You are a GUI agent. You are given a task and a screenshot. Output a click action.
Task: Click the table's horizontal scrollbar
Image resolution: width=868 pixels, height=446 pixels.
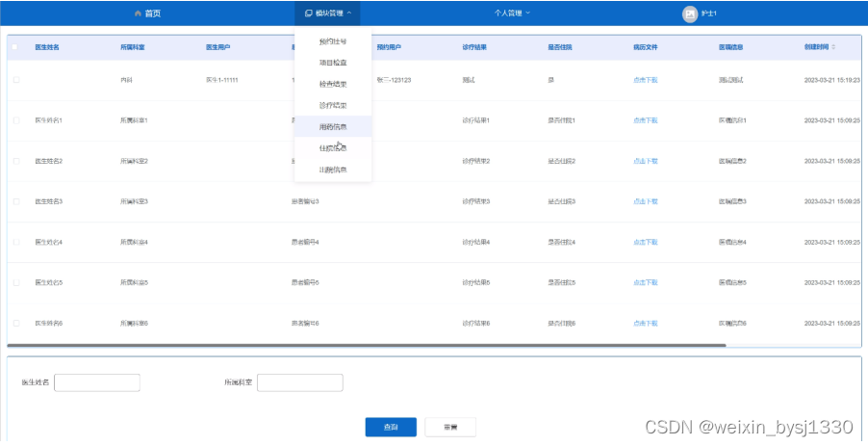pos(367,345)
